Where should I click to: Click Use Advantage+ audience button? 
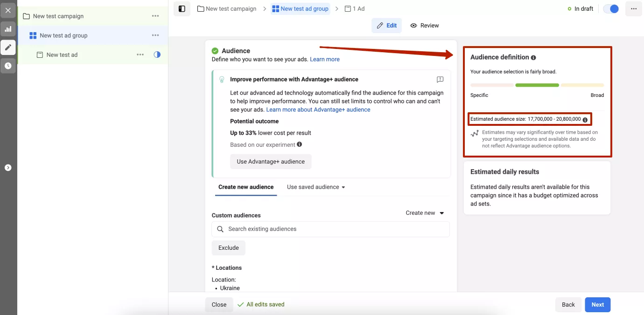(x=271, y=162)
